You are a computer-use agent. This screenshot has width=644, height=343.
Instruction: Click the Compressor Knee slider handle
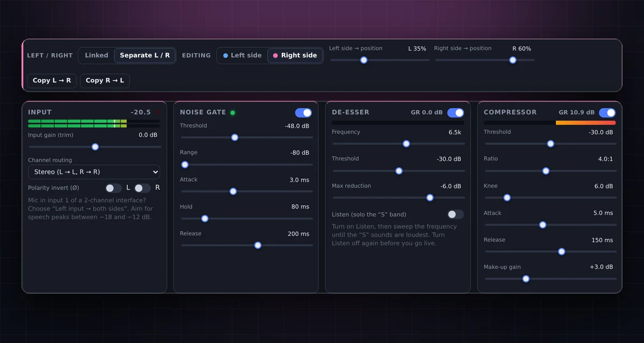tap(507, 198)
